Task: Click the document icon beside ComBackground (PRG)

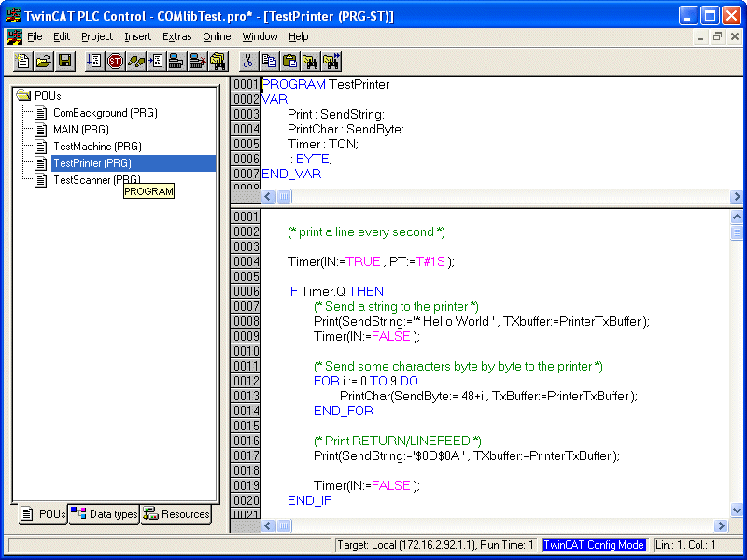Action: pyautogui.click(x=41, y=113)
